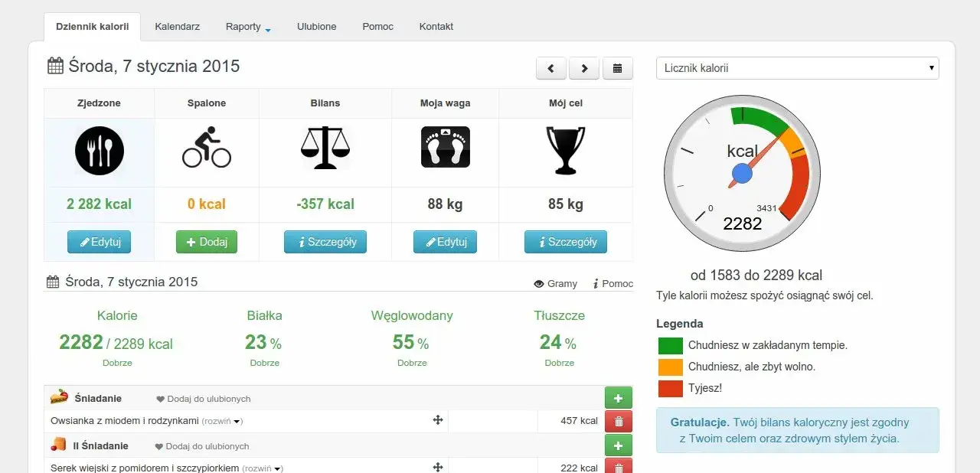This screenshot has width=980, height=473.
Task: Add Śniadanie to favorites
Action: (x=204, y=399)
